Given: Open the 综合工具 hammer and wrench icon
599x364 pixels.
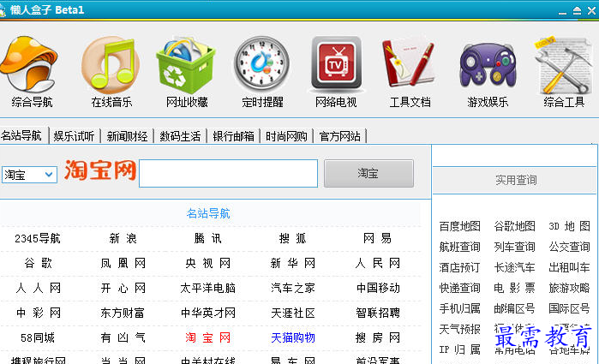Looking at the screenshot, I should (x=564, y=65).
